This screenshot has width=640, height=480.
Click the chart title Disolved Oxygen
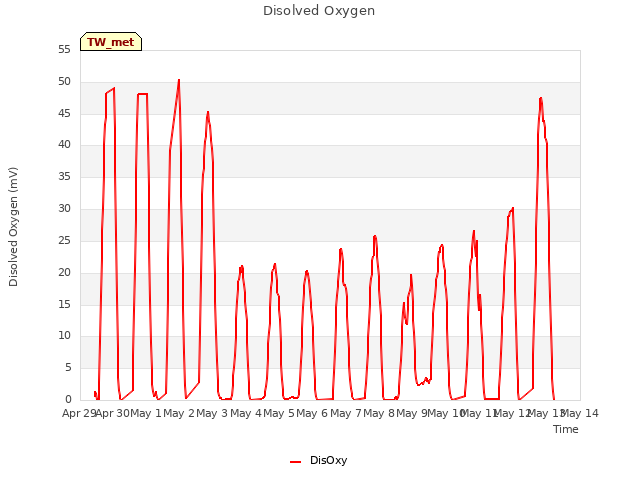[319, 11]
